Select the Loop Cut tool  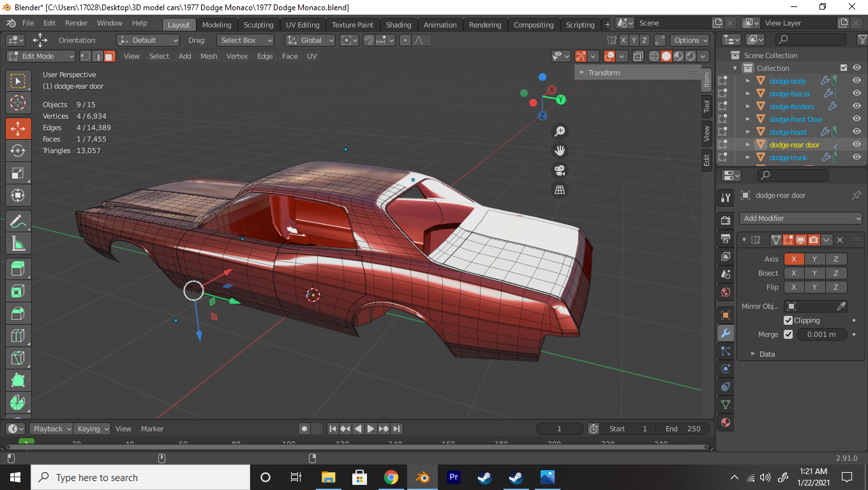coord(18,336)
